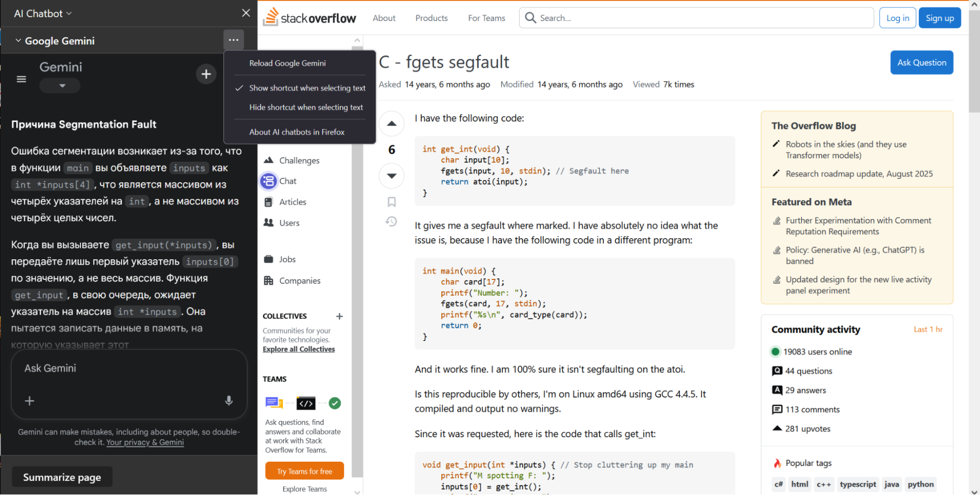Collapse the Google Gemini section chevron
The height and width of the screenshot is (495, 980).
pos(18,41)
